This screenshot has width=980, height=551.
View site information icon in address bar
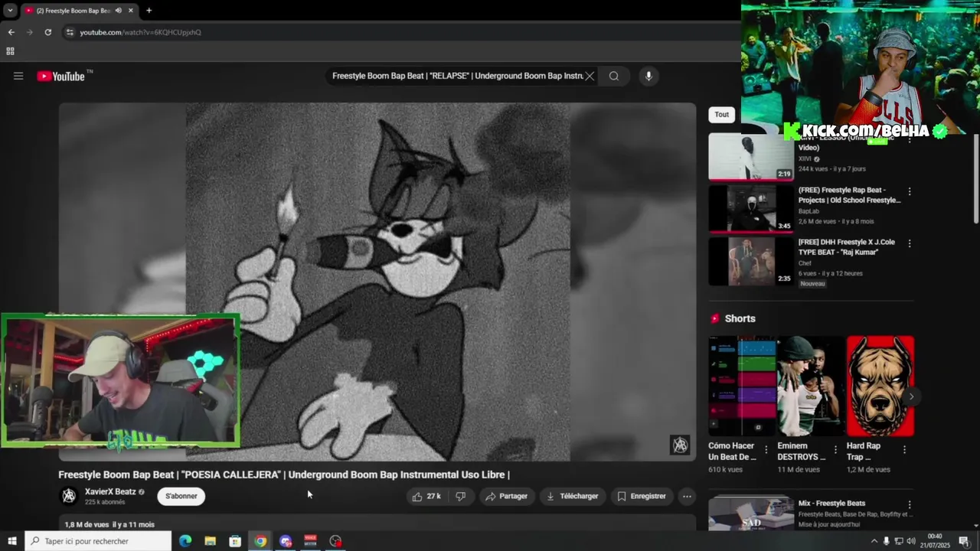click(70, 32)
